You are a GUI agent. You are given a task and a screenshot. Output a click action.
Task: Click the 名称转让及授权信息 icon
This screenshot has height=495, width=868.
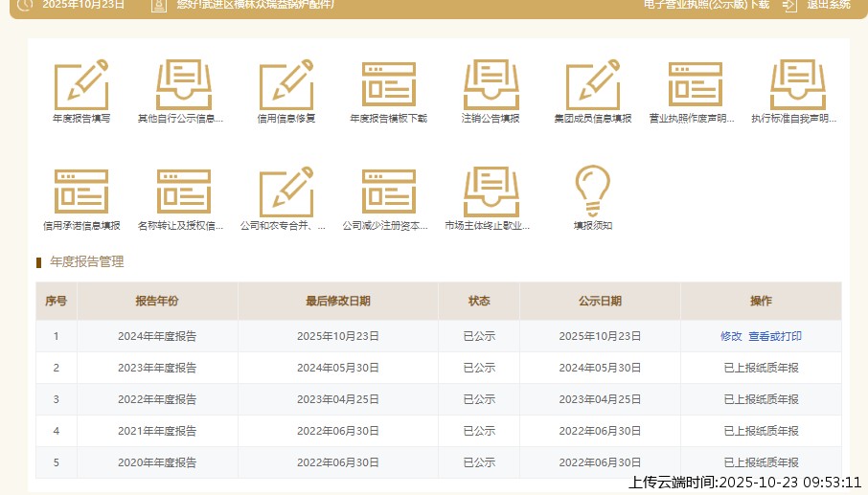tap(183, 192)
